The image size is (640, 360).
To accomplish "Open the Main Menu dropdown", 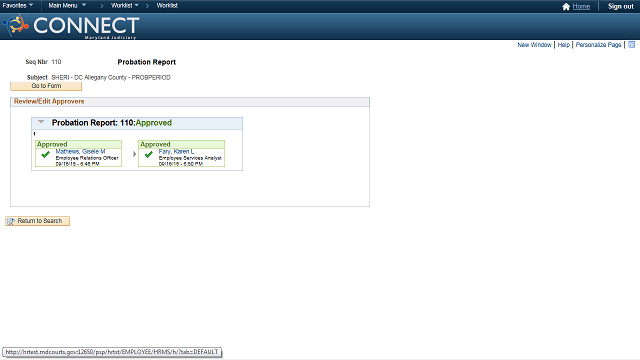I will [x=67, y=5].
